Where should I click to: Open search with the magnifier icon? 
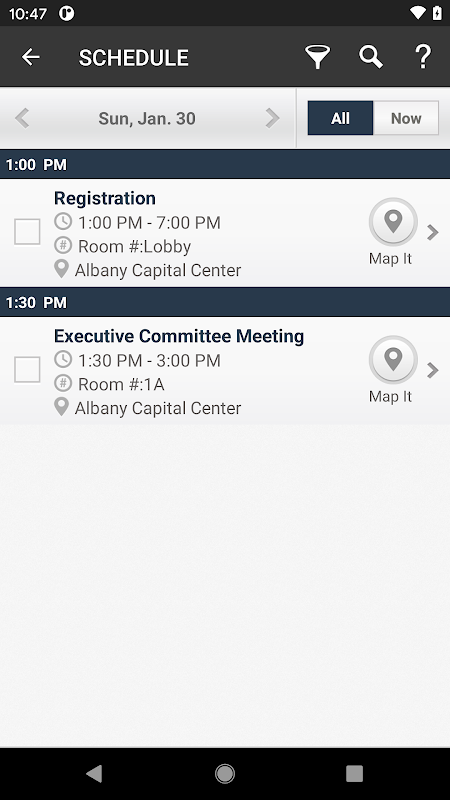coord(371,57)
